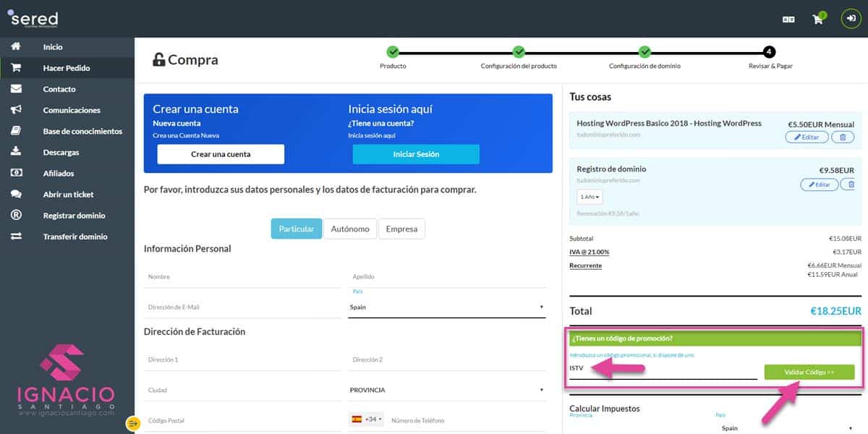The image size is (868, 434).
Task: Click the Contacto envelope icon
Action: 16,89
